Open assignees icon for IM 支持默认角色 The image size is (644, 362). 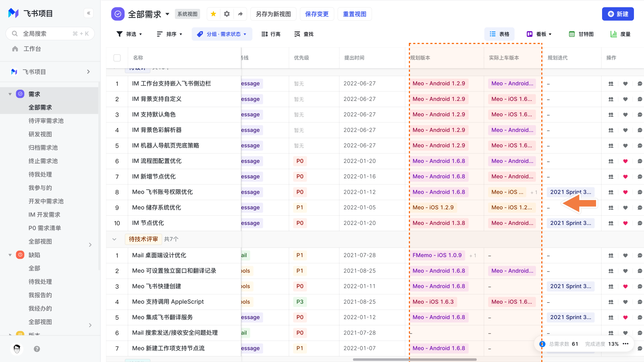pos(611,115)
